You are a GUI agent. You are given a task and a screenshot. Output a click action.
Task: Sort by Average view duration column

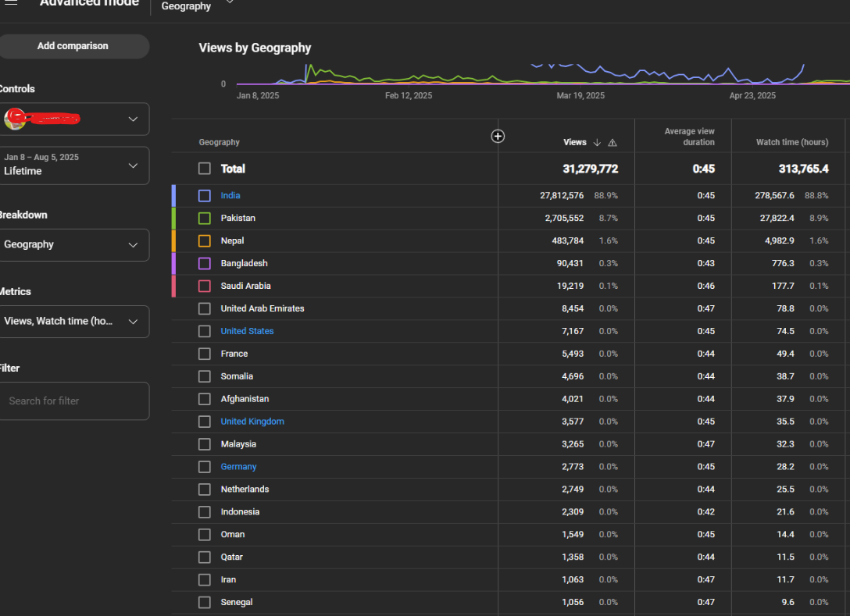[689, 137]
